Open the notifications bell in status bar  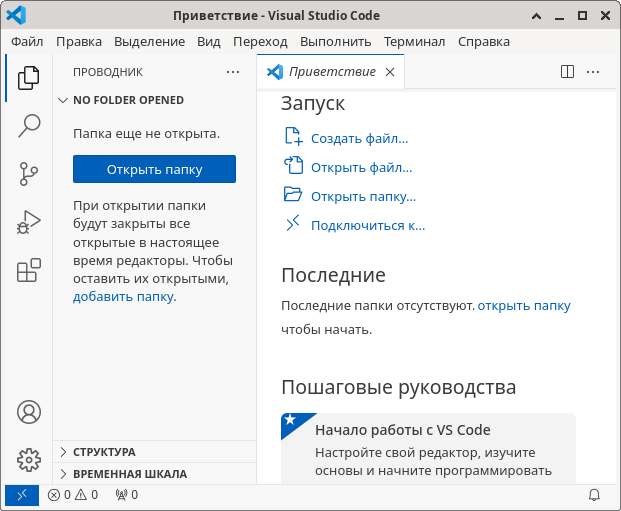tap(594, 495)
